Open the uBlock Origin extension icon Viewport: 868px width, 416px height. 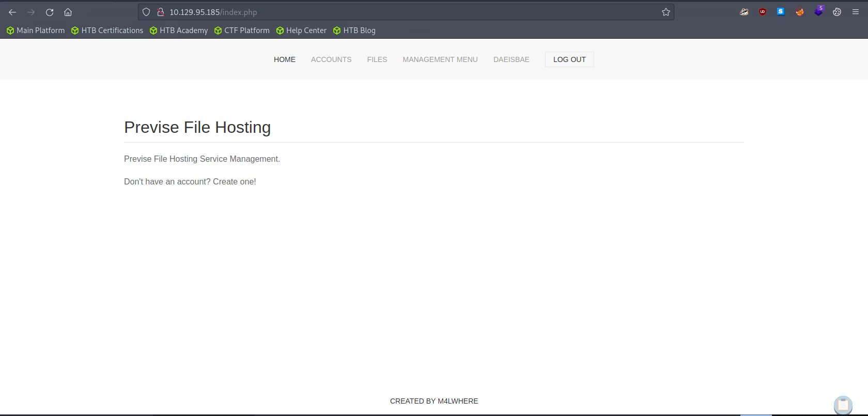click(763, 12)
